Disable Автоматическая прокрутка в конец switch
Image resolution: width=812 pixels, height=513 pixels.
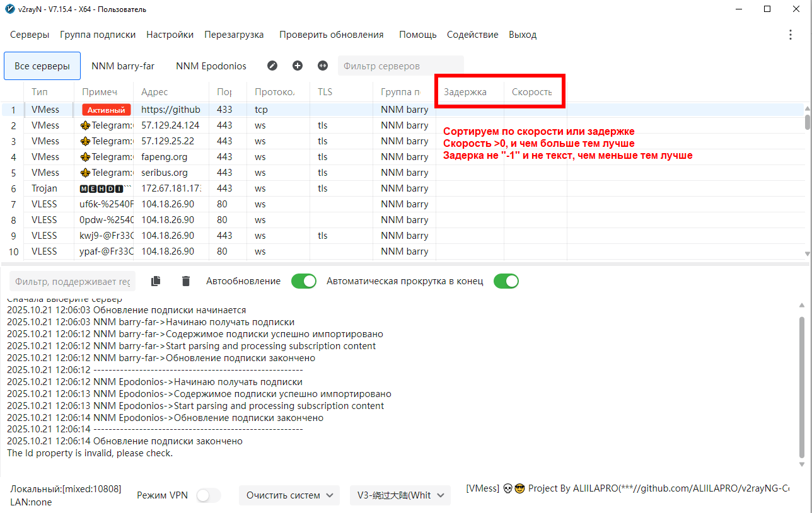(506, 281)
